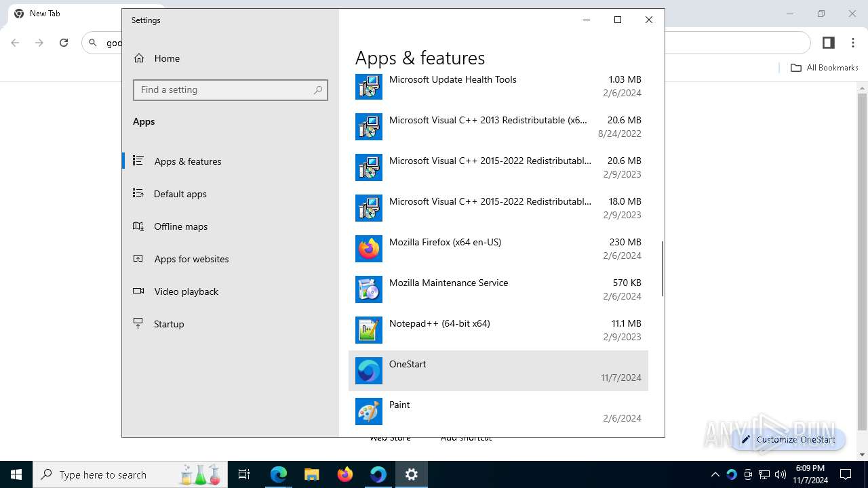Click the Microsoft Update Health Tools app icon
Viewport: 868px width, 488px height.
pyautogui.click(x=369, y=86)
